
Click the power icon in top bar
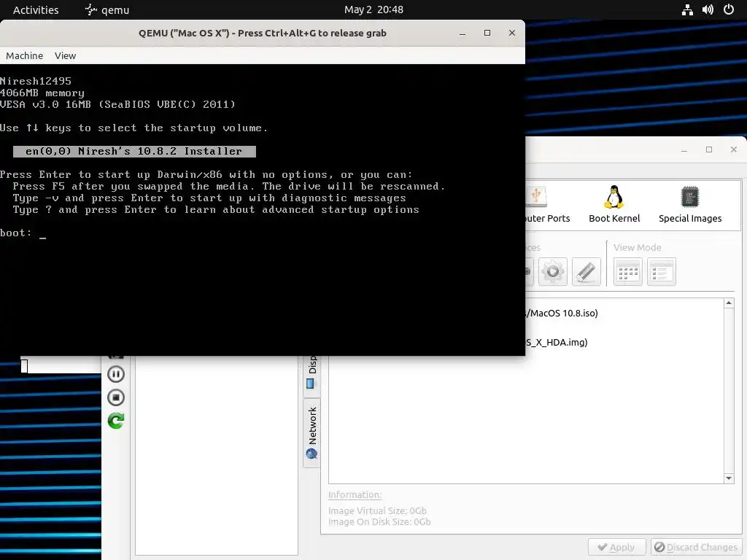(x=729, y=9)
